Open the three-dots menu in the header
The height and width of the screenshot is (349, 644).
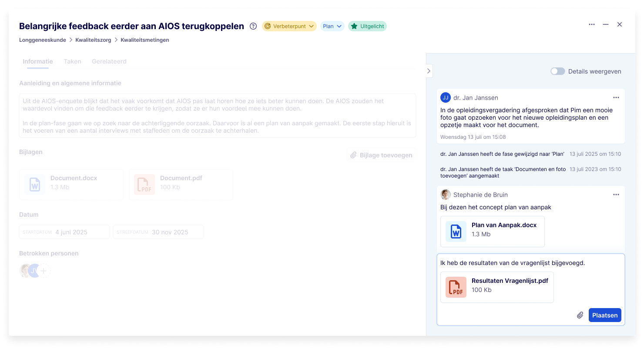[592, 25]
